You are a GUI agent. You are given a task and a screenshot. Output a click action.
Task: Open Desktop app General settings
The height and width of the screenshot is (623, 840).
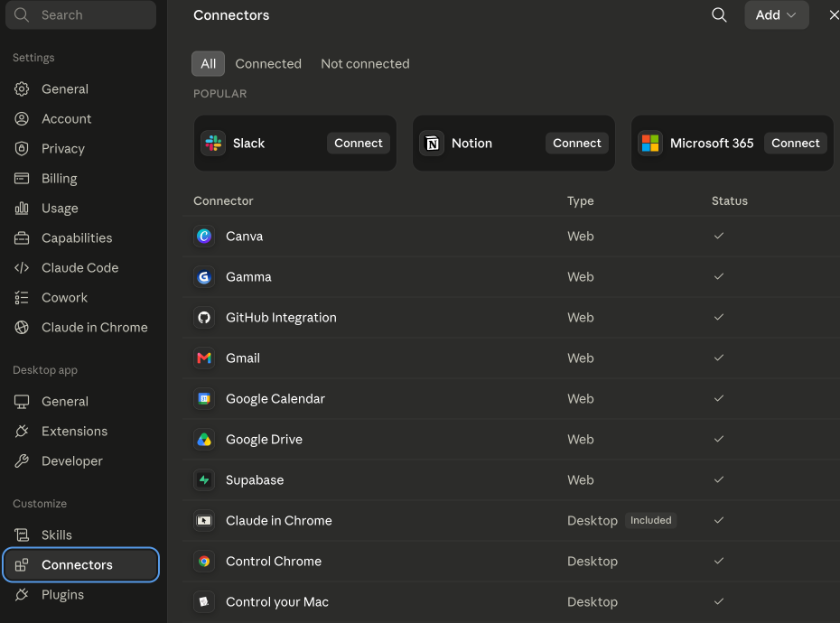click(81, 401)
